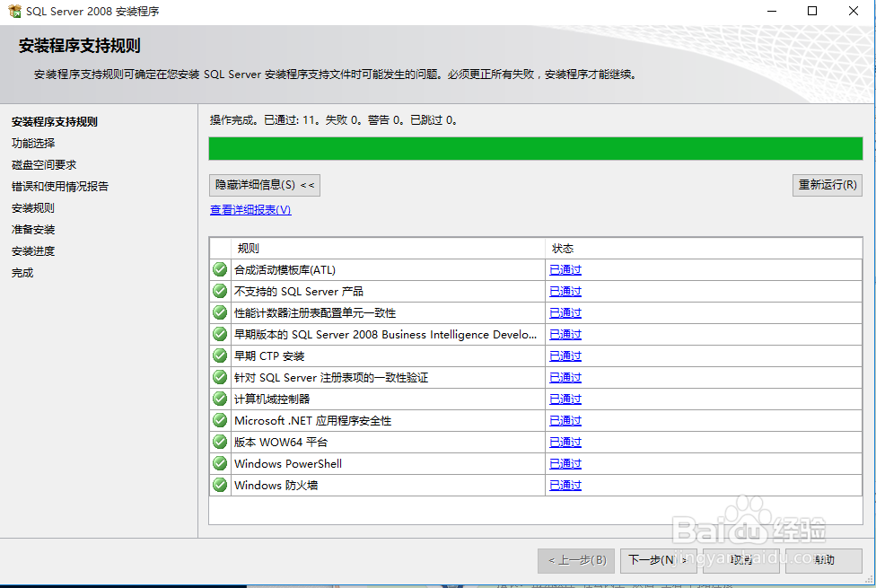Click status icon for Windows PowerShell rule
Screen dimensions: 876x588
(219, 463)
